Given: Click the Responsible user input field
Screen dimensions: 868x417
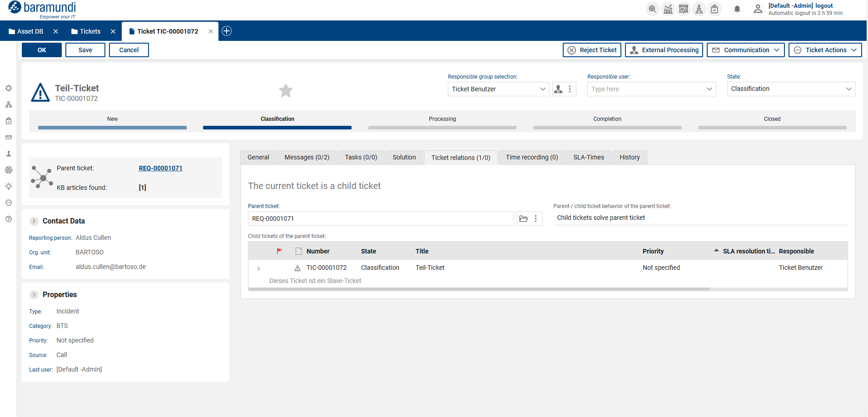Looking at the screenshot, I should pos(645,89).
